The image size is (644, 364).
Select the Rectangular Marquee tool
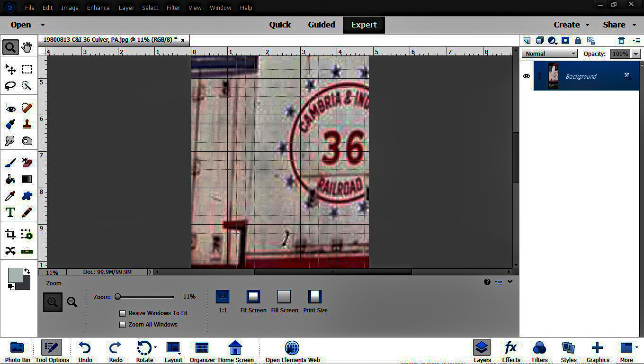click(27, 69)
